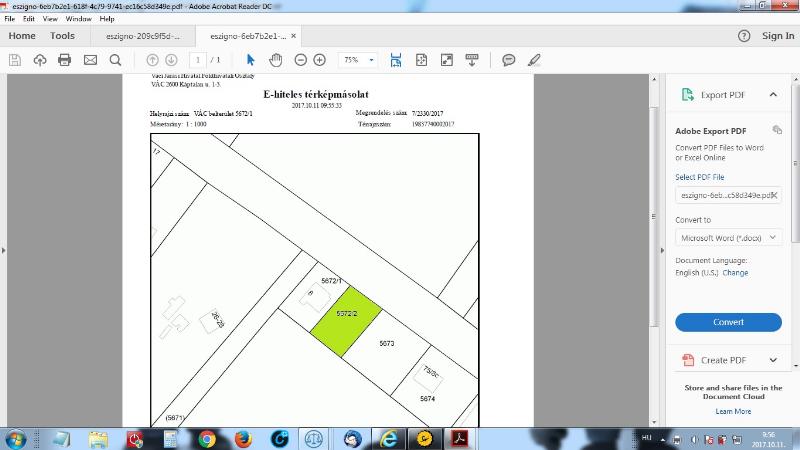800x450 pixels.
Task: Activate the Highlight text pen tool
Action: (534, 60)
